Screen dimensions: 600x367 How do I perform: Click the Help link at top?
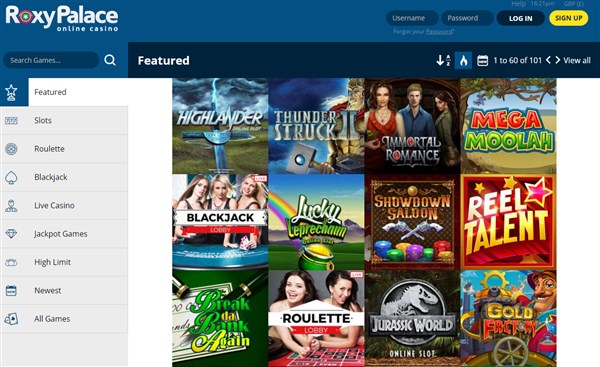point(518,3)
